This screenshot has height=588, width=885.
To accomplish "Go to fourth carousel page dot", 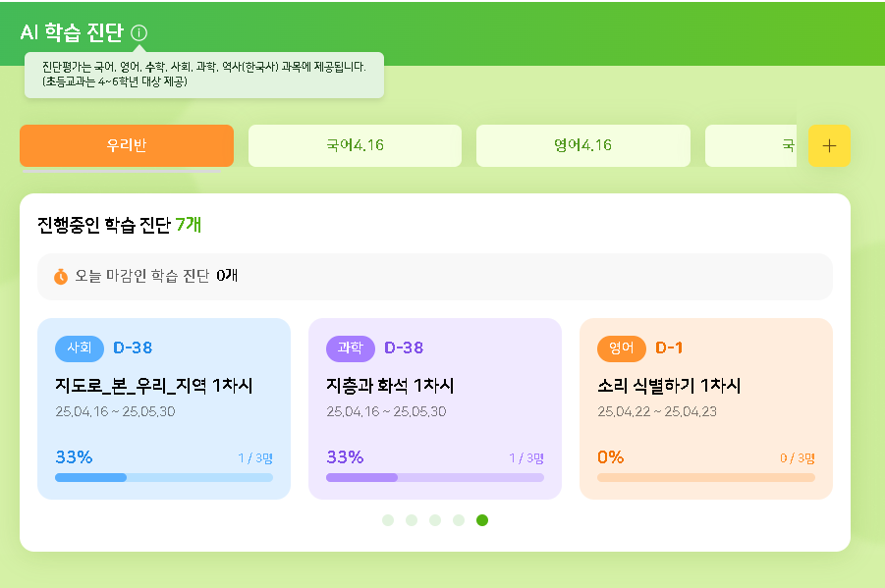I will coord(459,520).
